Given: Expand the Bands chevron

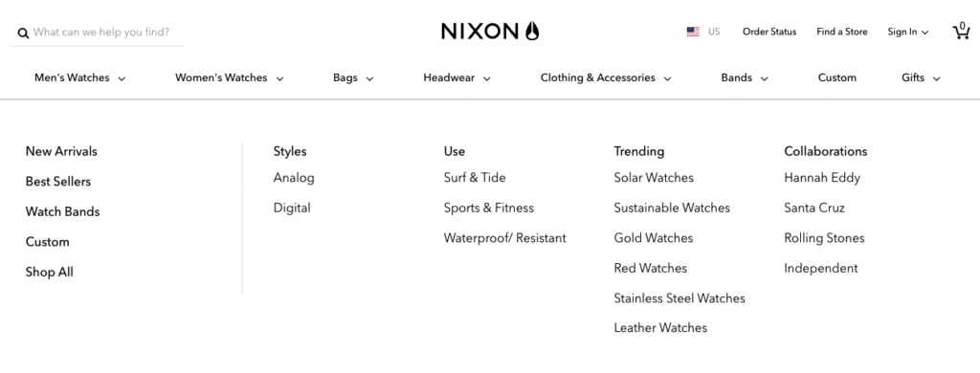Looking at the screenshot, I should pyautogui.click(x=764, y=78).
